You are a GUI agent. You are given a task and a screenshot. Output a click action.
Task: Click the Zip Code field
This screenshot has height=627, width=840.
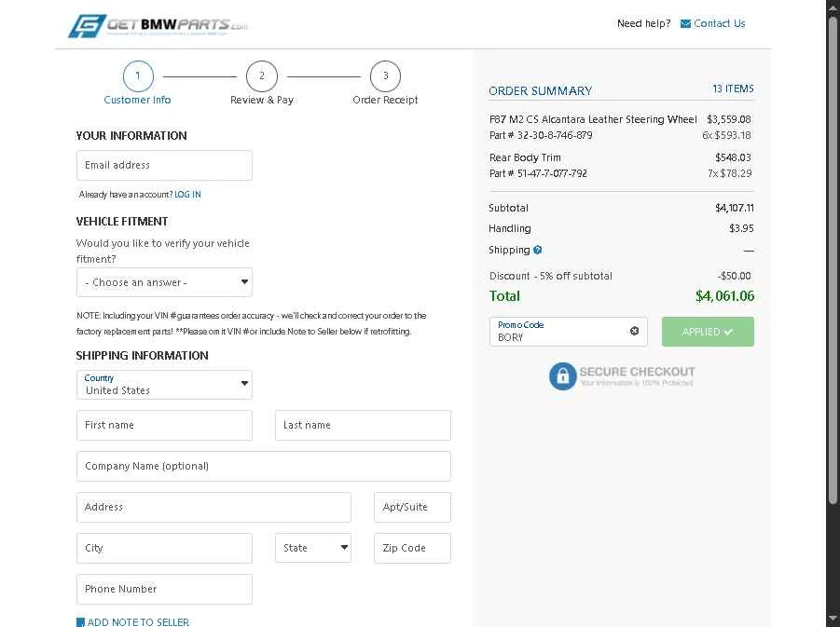click(x=412, y=548)
